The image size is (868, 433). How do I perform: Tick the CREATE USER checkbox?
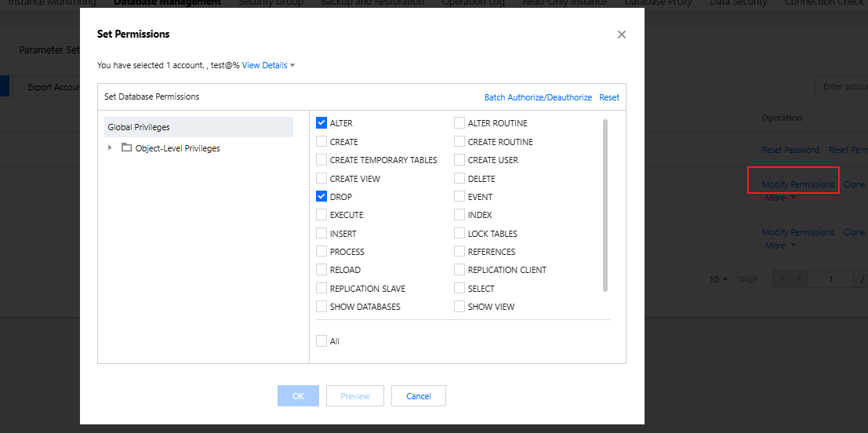click(459, 160)
